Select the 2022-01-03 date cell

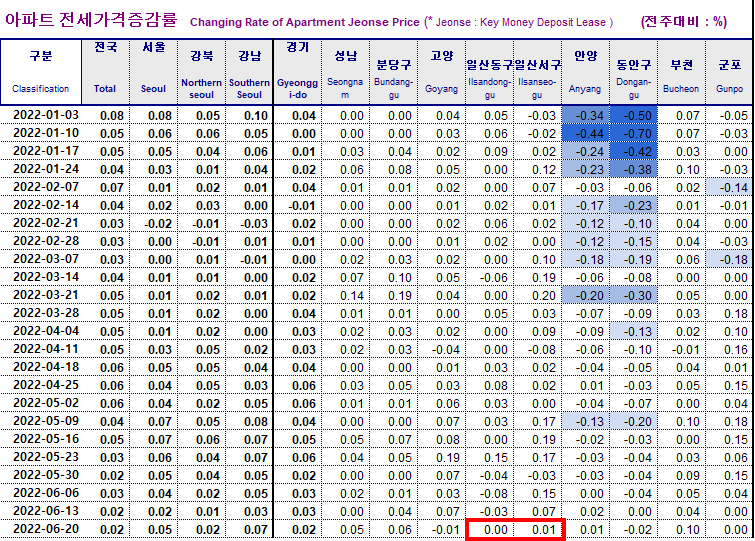(x=46, y=115)
